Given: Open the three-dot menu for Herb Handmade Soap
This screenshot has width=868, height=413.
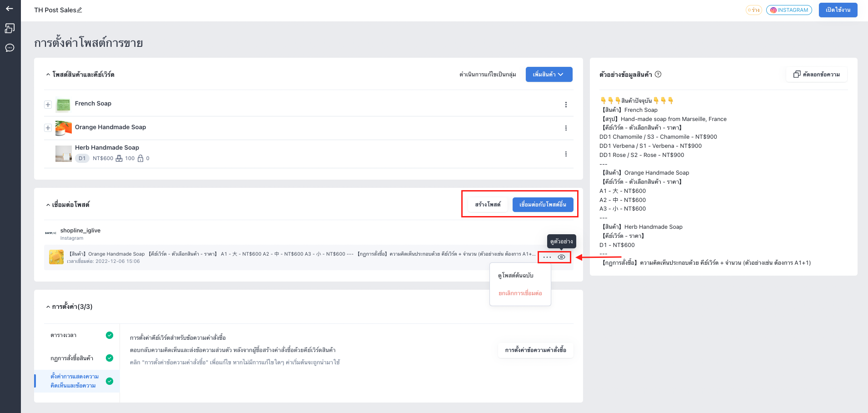Looking at the screenshot, I should [566, 154].
